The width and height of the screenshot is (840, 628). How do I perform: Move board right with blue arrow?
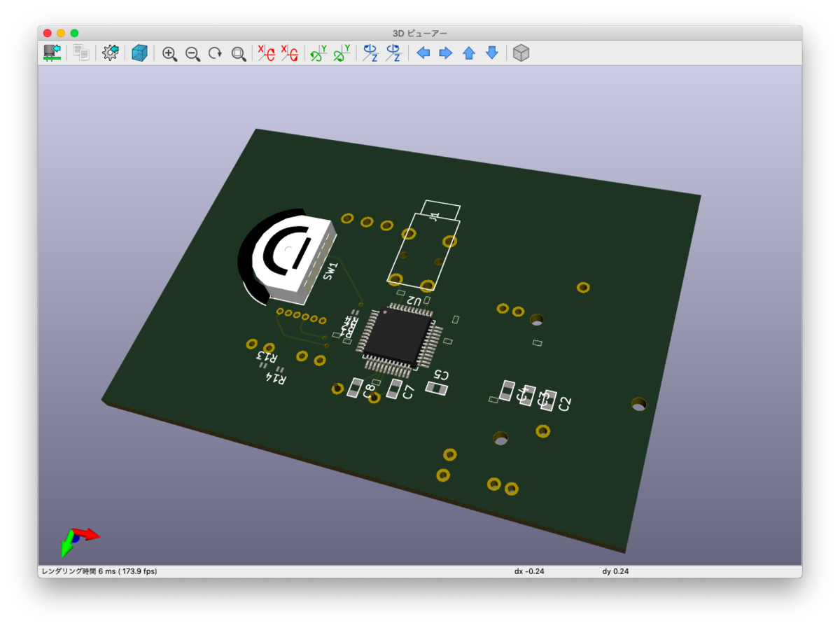[x=446, y=53]
